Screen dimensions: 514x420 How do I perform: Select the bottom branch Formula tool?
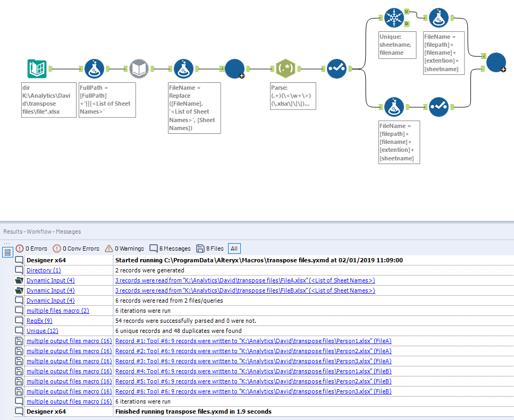(x=394, y=107)
